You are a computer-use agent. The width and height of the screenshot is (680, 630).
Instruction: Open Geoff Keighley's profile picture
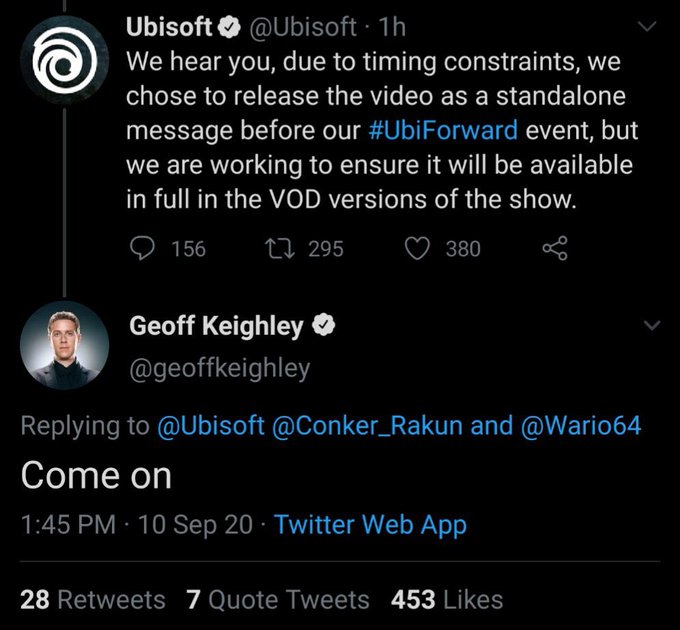coord(64,345)
